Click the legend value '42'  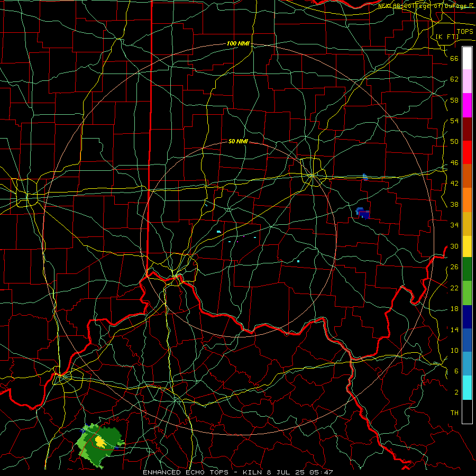(x=454, y=184)
